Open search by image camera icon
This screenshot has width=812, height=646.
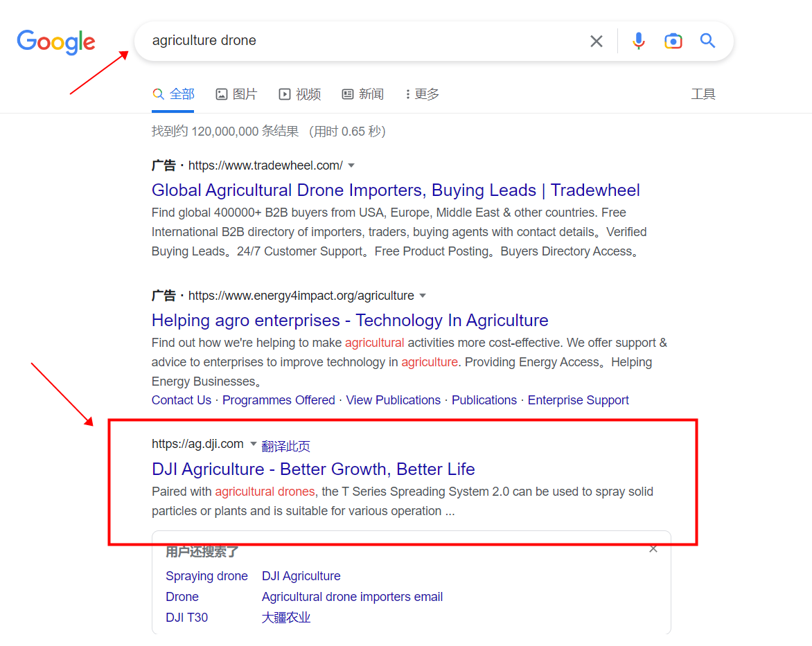673,41
